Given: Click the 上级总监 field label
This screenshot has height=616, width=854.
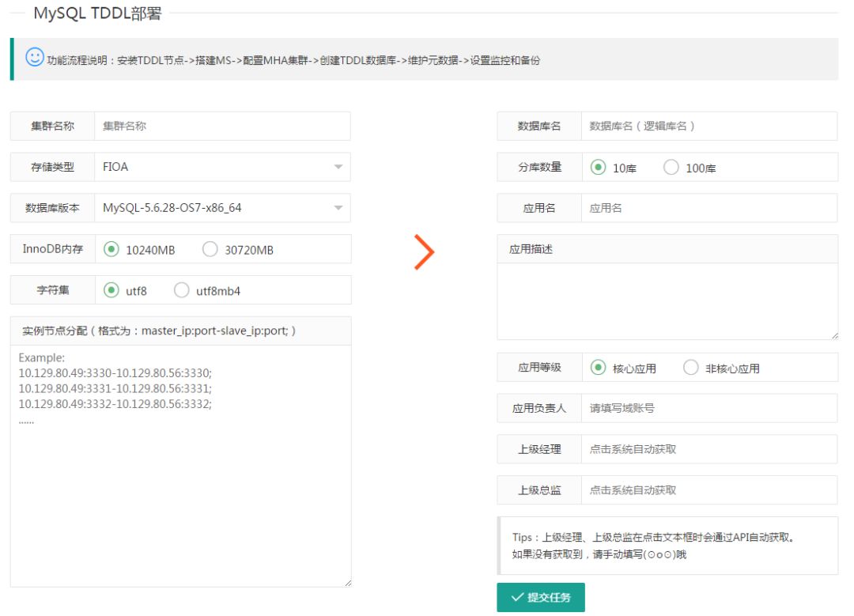Looking at the screenshot, I should coord(539,490).
